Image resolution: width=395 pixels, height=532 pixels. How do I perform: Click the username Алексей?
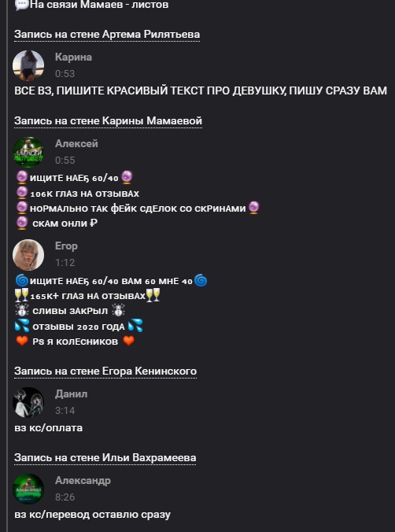point(76,143)
